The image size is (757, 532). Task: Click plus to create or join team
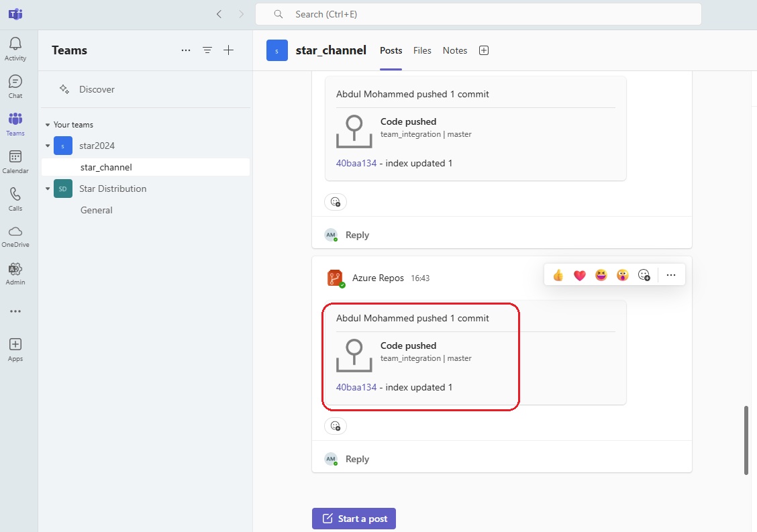[x=228, y=50]
